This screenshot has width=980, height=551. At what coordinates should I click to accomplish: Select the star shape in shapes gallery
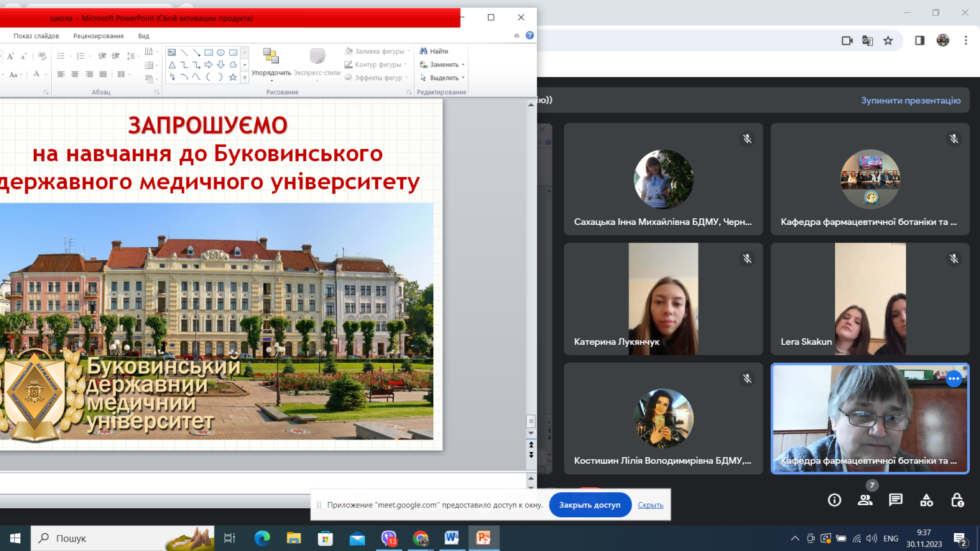233,77
